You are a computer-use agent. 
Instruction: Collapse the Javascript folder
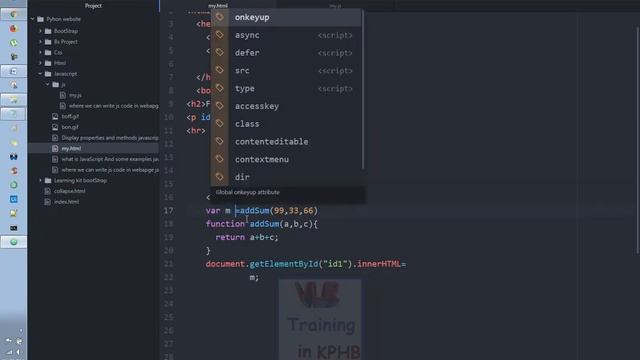tap(40, 74)
